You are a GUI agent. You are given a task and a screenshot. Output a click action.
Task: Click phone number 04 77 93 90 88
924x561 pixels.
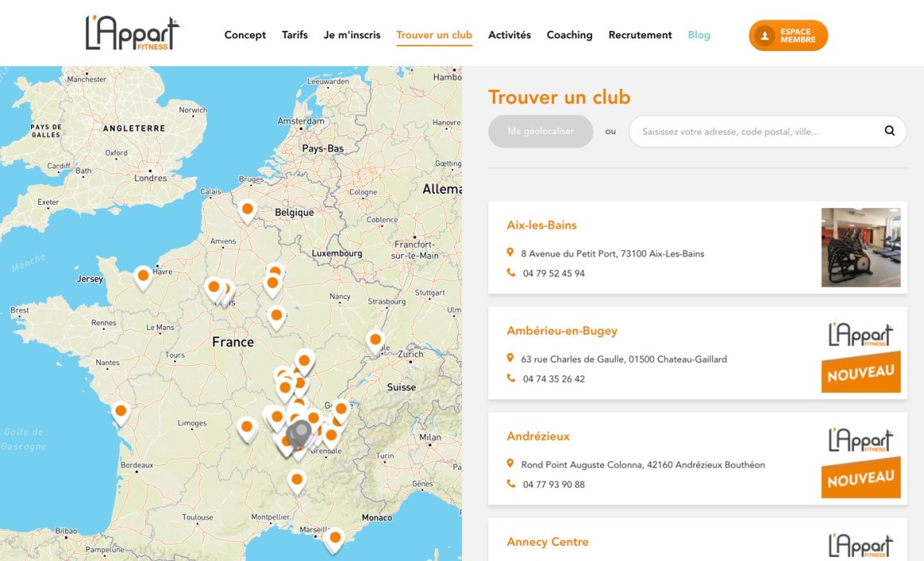point(554,484)
